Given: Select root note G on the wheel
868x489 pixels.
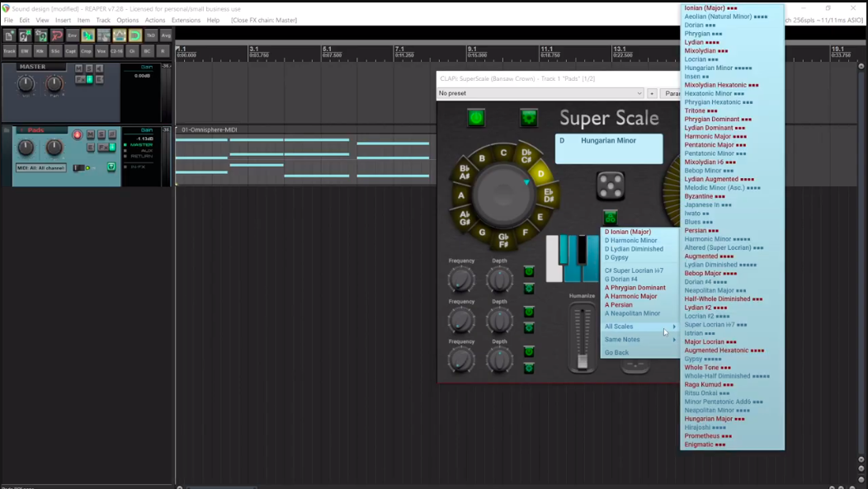Looking at the screenshot, I should pyautogui.click(x=482, y=233).
